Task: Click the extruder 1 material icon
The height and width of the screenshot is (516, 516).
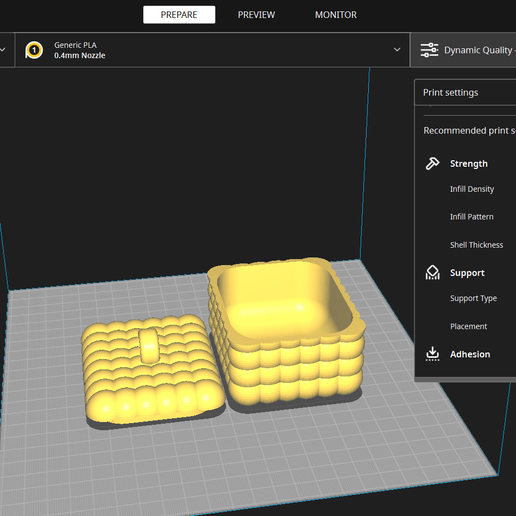Action: point(34,50)
